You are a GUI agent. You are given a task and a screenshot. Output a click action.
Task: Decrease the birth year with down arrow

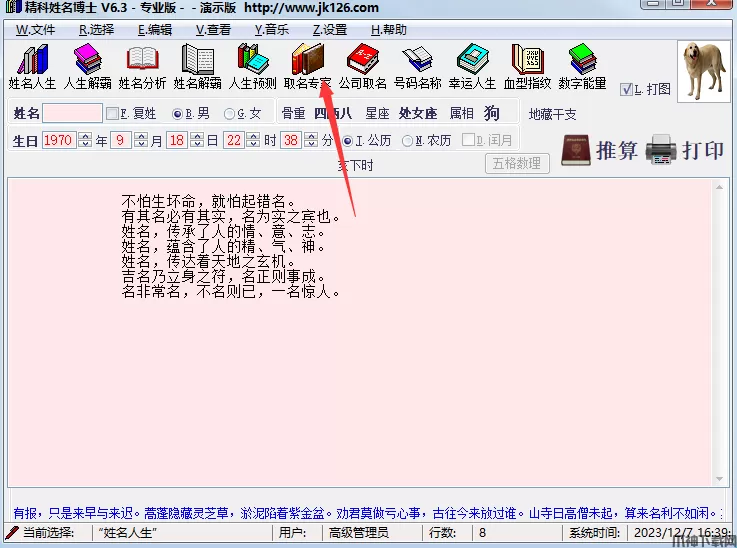coord(85,144)
